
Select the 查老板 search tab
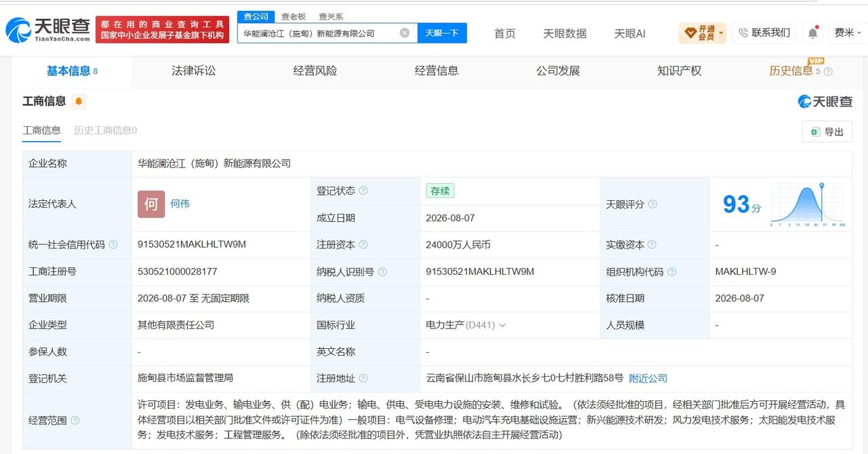[294, 16]
